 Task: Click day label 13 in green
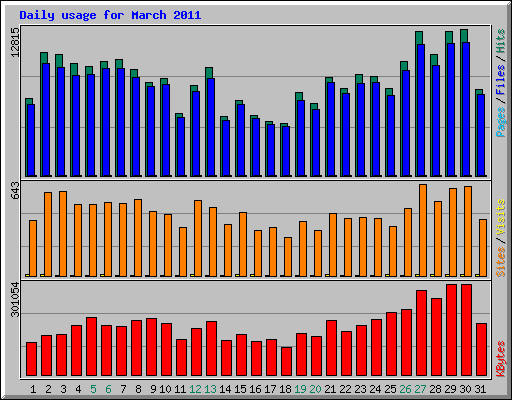(210, 389)
